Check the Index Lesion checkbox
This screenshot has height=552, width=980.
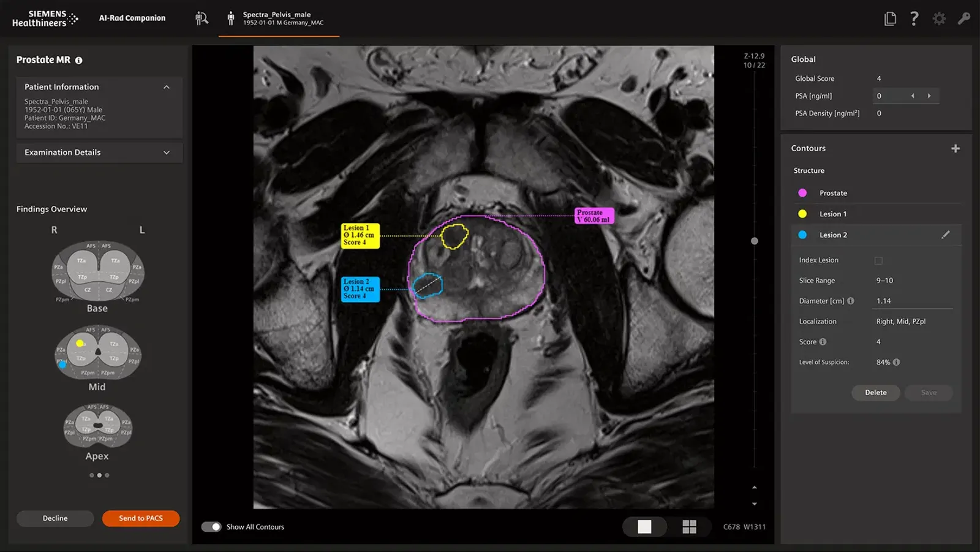point(878,260)
